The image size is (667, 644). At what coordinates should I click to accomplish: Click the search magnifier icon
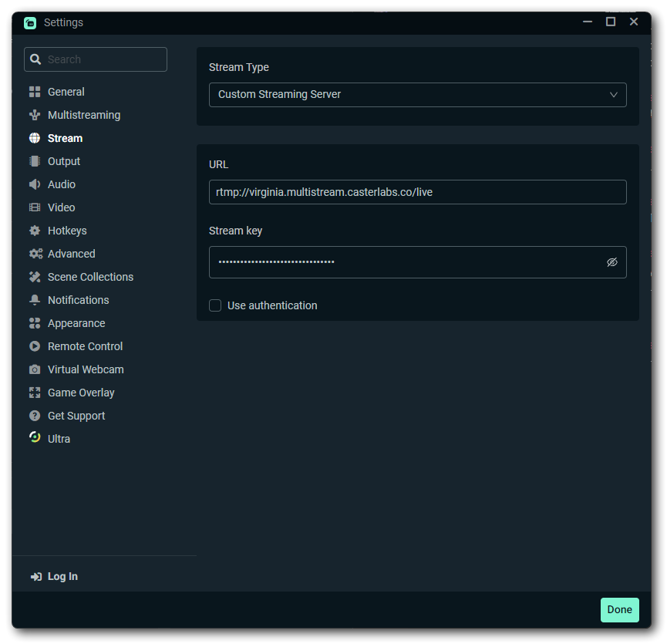[x=35, y=59]
